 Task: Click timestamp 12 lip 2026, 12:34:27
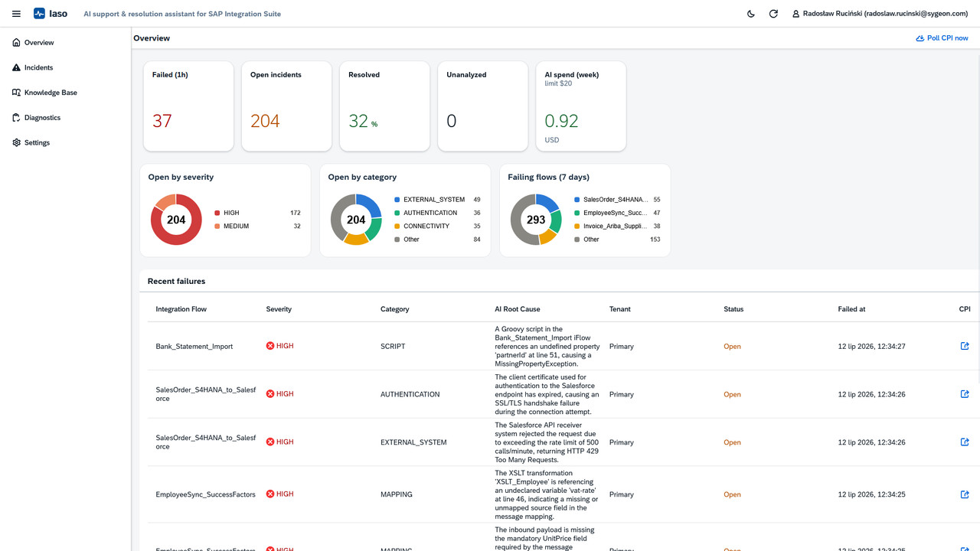pos(872,347)
